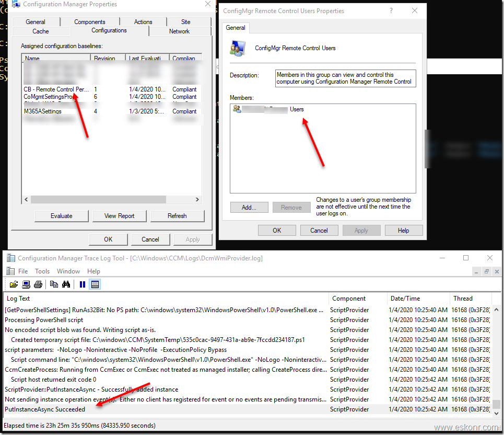
Task: Switch to the General tab in Configuration Manager Properties
Action: coord(36,22)
